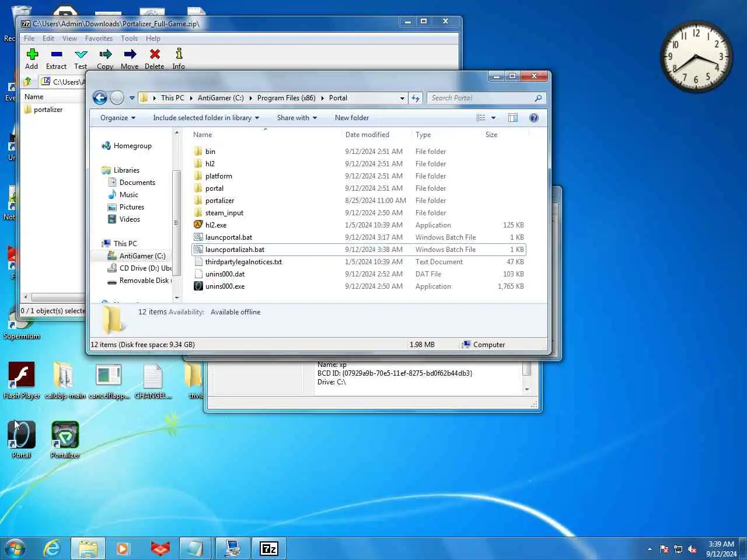Click the Windows Explorer taskbar button
Viewport: 747px width, 560px height.
88,548
